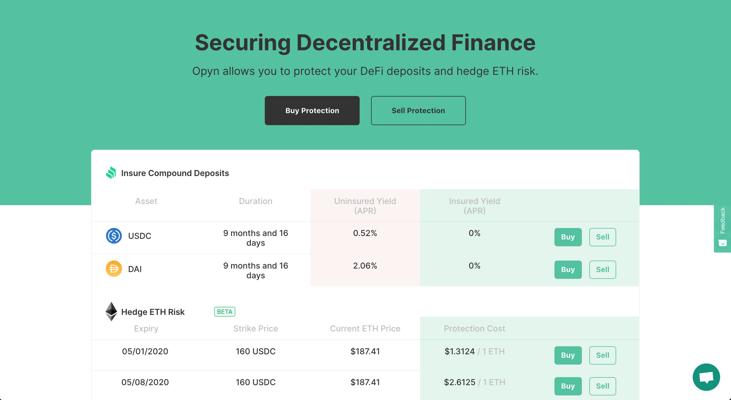Click the Ethereum diamond icon
The width and height of the screenshot is (731, 400).
point(111,312)
